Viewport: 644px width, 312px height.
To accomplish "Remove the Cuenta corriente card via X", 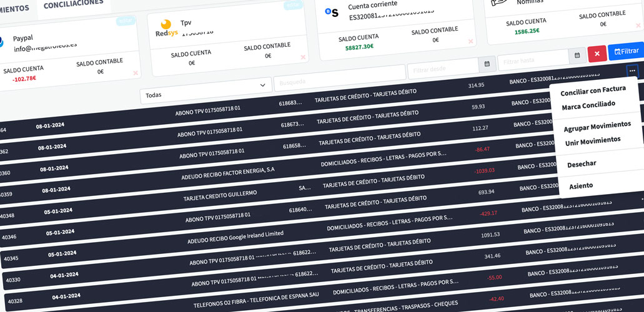I will tap(470, 41).
